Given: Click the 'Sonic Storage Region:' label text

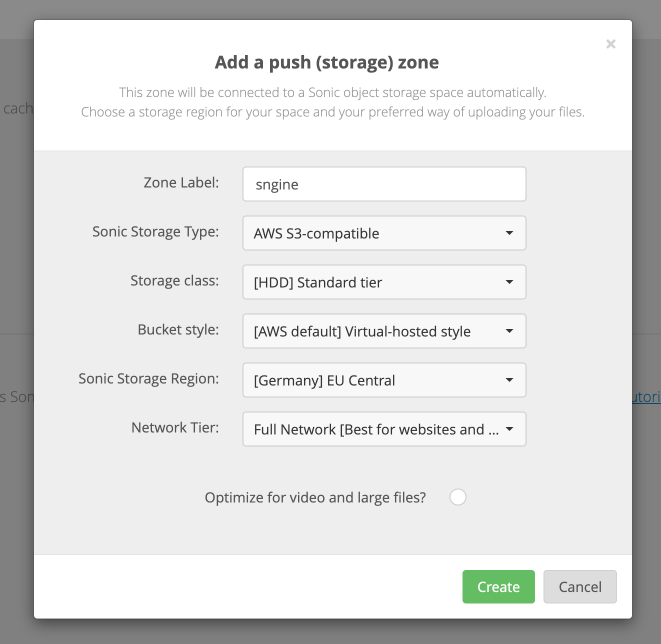Looking at the screenshot, I should tap(148, 378).
